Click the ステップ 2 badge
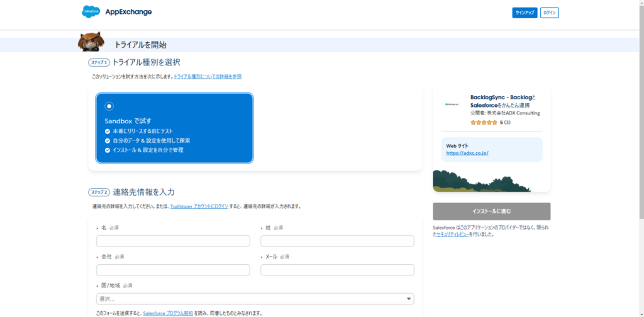Image resolution: width=644 pixels, height=317 pixels. click(99, 192)
